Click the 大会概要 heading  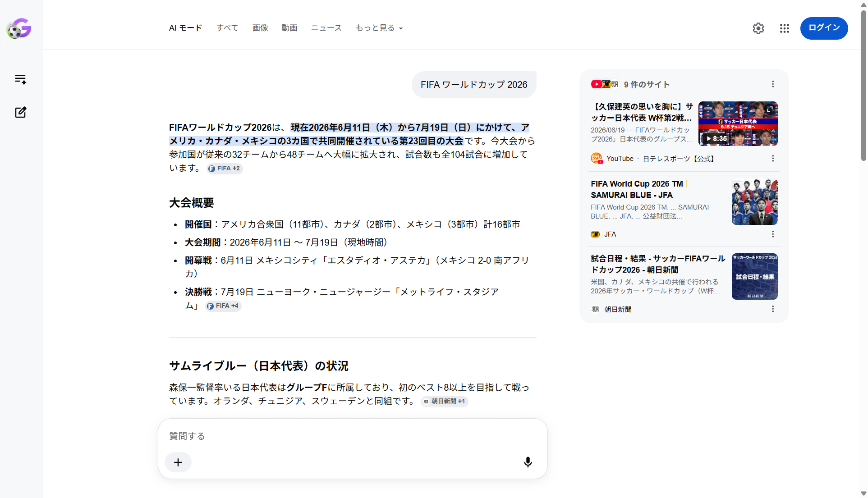tap(191, 203)
